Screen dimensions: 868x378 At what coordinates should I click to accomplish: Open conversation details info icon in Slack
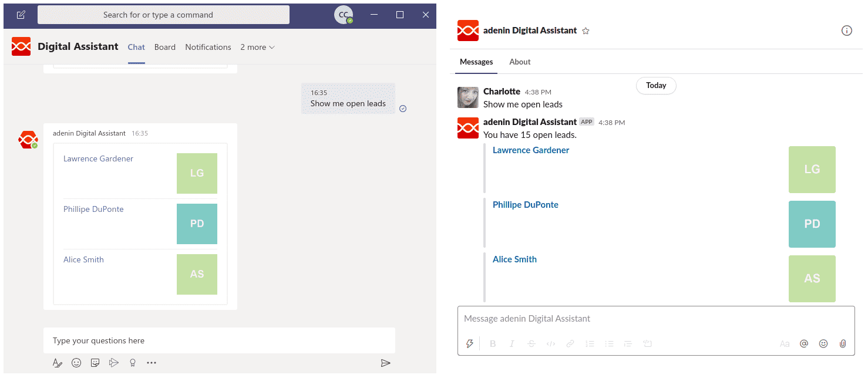tap(847, 31)
